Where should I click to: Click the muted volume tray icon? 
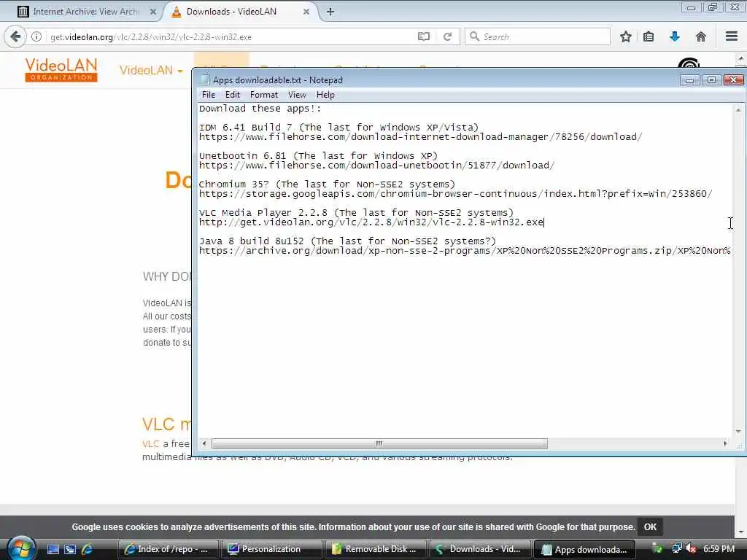[691, 548]
